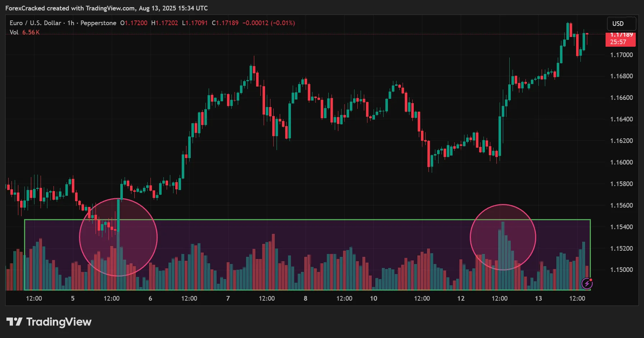Image resolution: width=644 pixels, height=338 pixels.
Task: Click the 12:00 label on the time axis
Action: [34, 298]
